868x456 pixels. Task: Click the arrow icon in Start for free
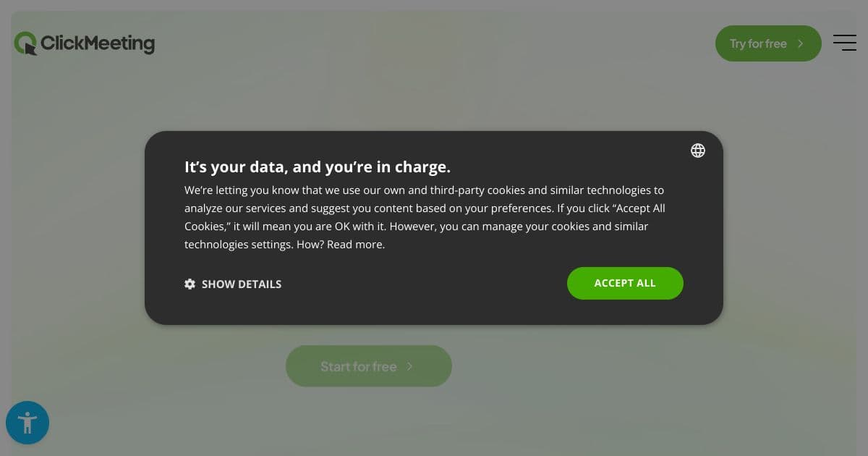pyautogui.click(x=409, y=366)
